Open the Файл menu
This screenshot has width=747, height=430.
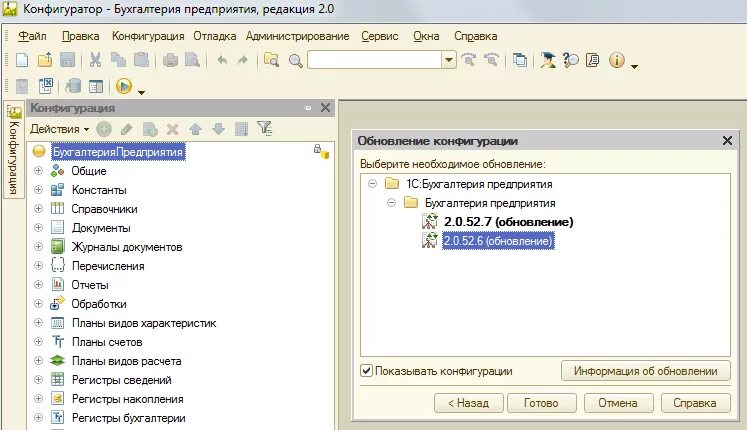[x=32, y=36]
